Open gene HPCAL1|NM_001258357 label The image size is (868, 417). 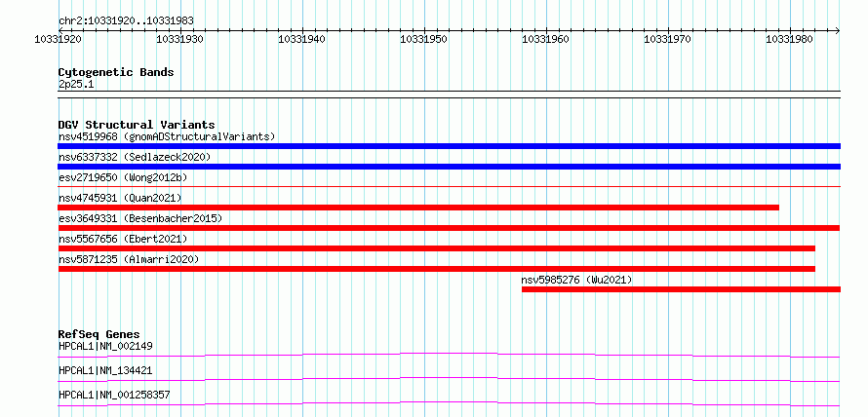point(114,395)
